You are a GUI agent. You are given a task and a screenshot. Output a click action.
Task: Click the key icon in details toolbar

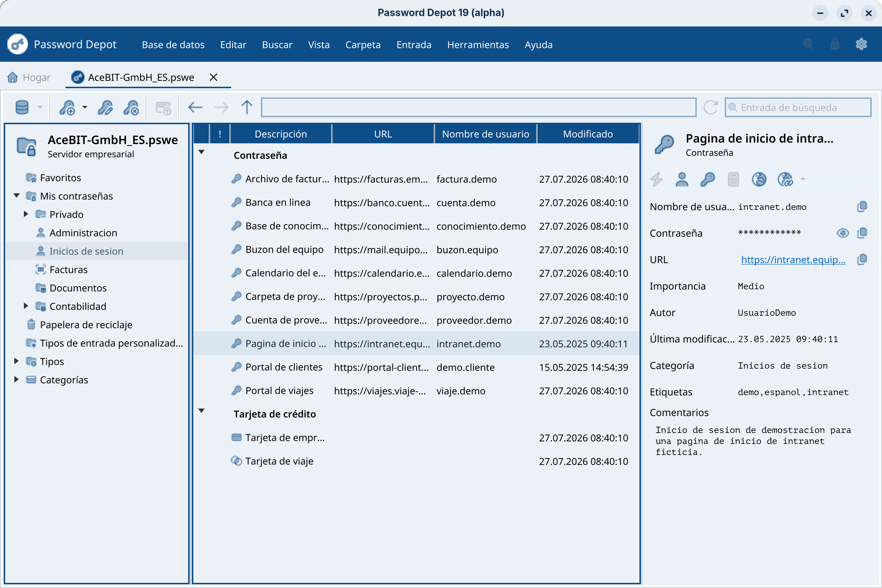(x=708, y=179)
